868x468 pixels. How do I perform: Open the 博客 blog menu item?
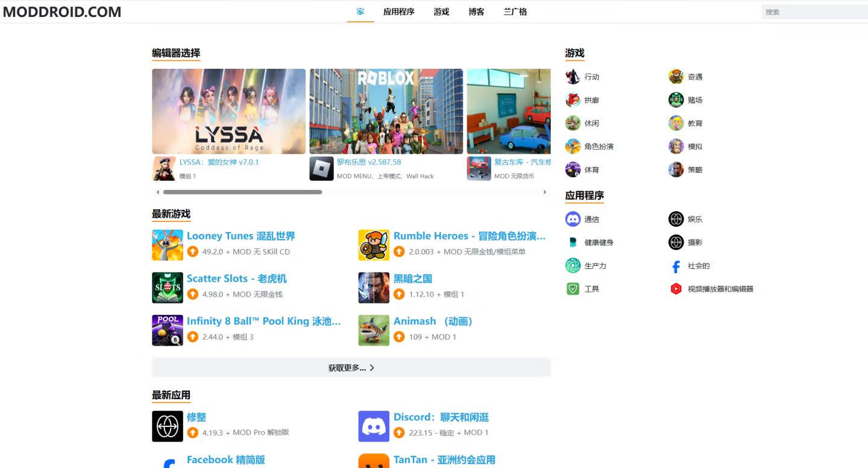(x=476, y=11)
